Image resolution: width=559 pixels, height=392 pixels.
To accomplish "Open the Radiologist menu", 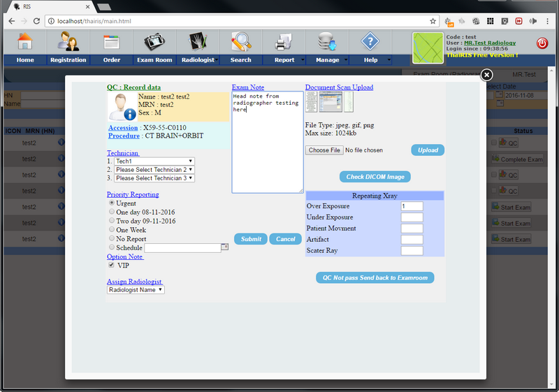I will [198, 60].
